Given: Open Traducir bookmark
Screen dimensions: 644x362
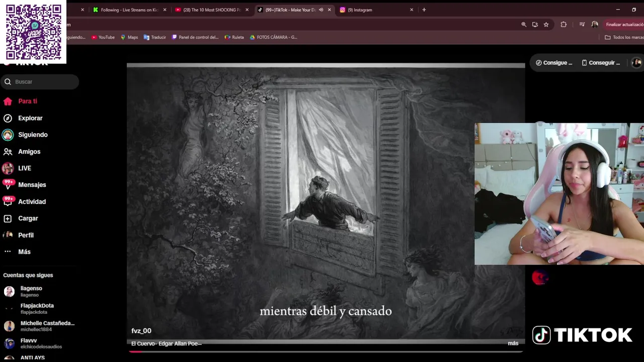Looking at the screenshot, I should [155, 37].
